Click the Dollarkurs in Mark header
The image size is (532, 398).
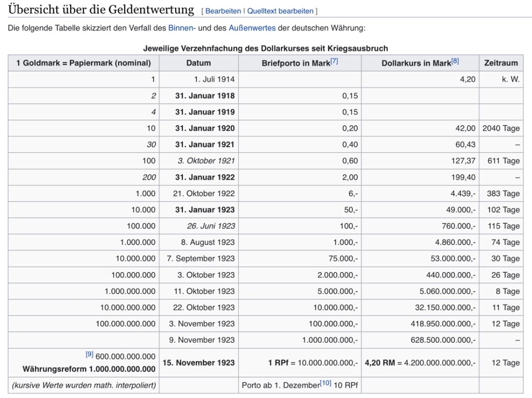pyautogui.click(x=416, y=63)
